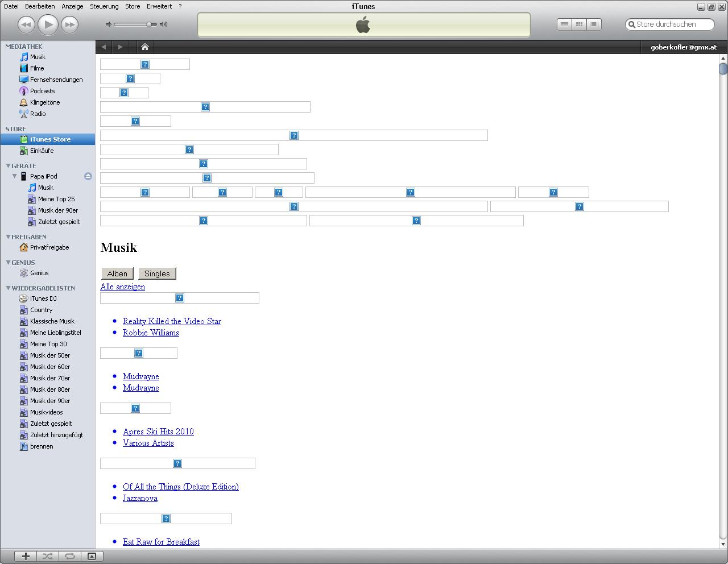Eject the Papa iPod device
The image size is (728, 564).
[x=88, y=176]
